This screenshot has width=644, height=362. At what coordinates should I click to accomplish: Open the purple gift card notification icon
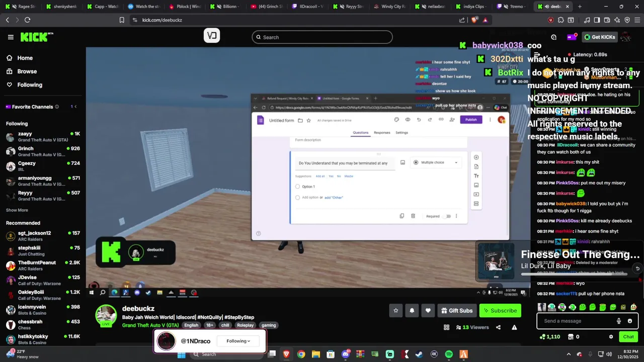[572, 37]
